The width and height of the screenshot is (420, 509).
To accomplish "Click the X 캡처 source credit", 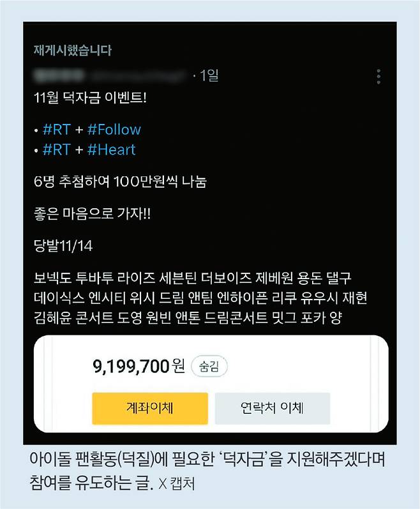I will pyautogui.click(x=177, y=483).
